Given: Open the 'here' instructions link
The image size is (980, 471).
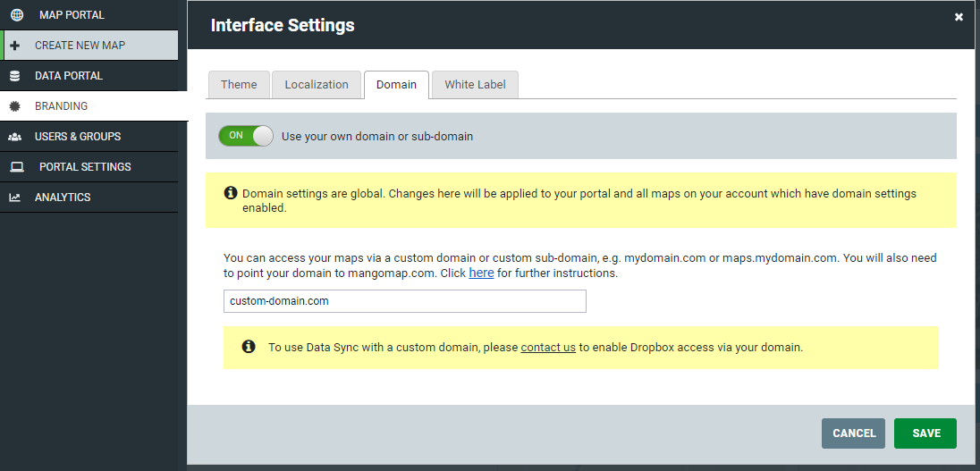Looking at the screenshot, I should pyautogui.click(x=481, y=273).
